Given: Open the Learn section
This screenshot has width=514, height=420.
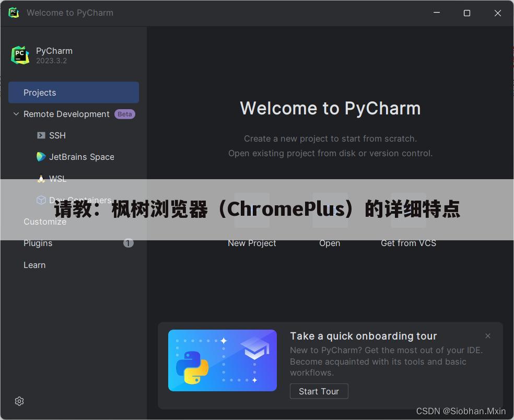Looking at the screenshot, I should 34,265.
